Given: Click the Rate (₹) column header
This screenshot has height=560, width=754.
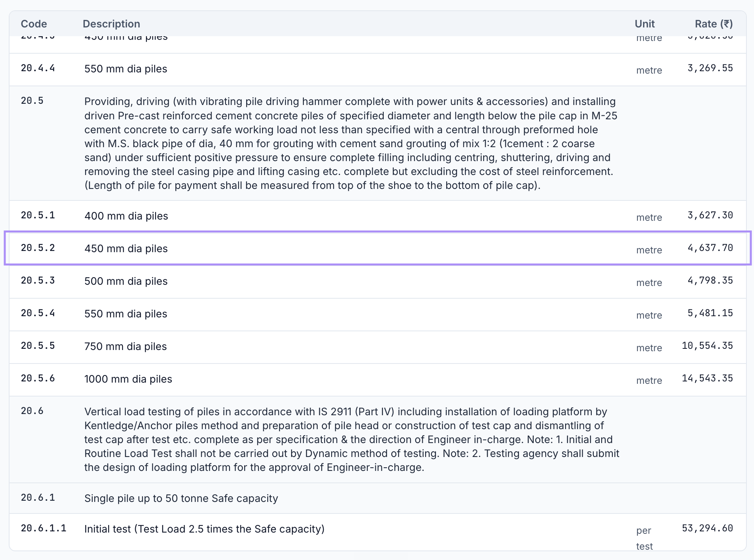Looking at the screenshot, I should click(713, 24).
